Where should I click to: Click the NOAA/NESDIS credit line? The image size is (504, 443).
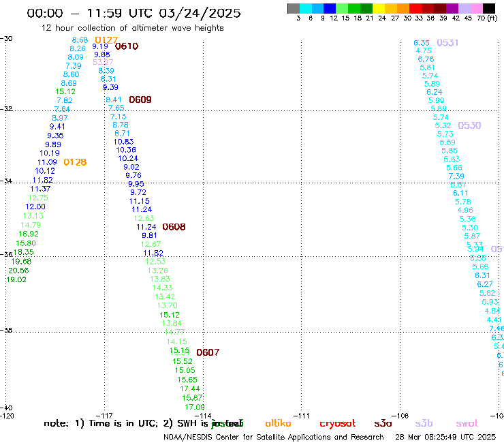274,437
